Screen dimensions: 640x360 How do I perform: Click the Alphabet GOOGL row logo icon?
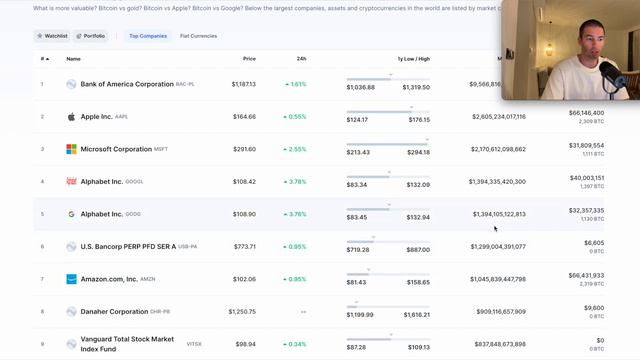(71, 182)
